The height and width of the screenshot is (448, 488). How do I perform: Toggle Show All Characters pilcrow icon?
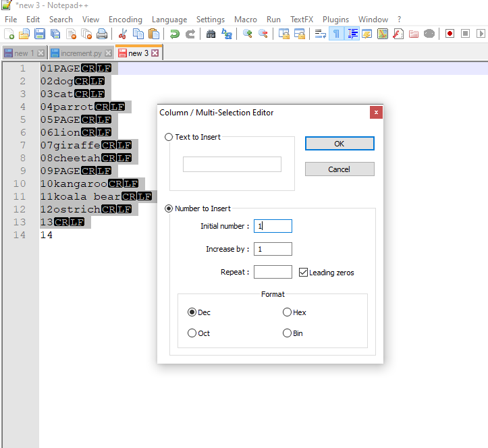pyautogui.click(x=336, y=34)
